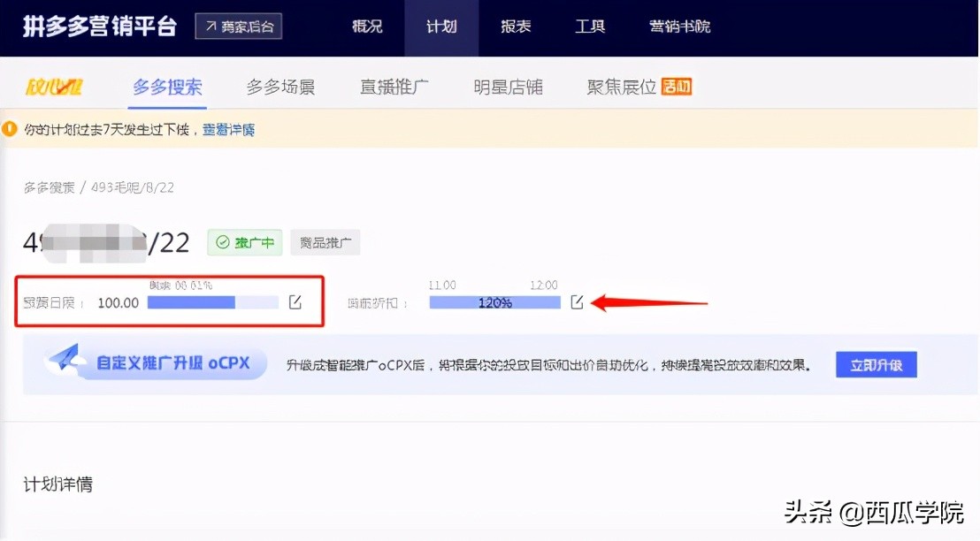Image resolution: width=980 pixels, height=541 pixels.
Task: Click the 立即升级 upgrade button
Action: [876, 364]
